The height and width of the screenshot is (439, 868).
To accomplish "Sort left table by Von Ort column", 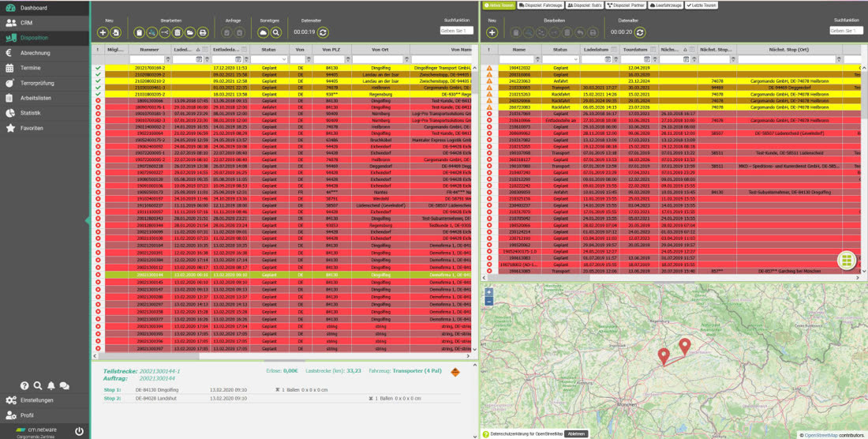I will 380,50.
